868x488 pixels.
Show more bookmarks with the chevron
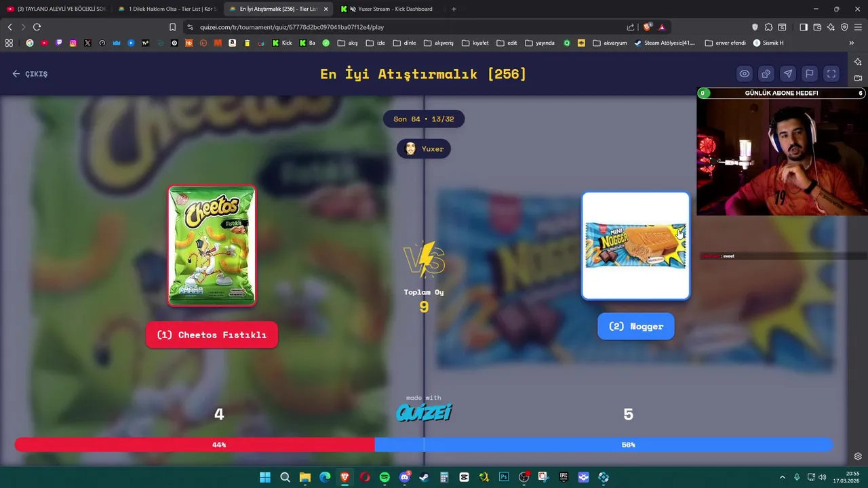[x=851, y=43]
